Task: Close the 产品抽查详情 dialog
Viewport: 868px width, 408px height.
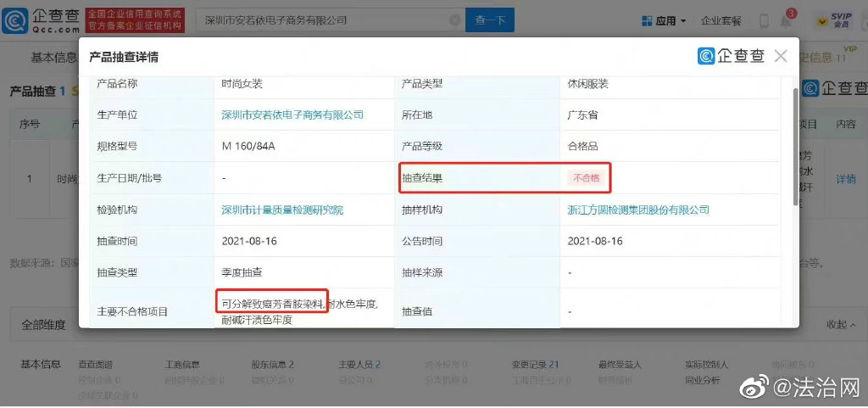Action: point(781,56)
